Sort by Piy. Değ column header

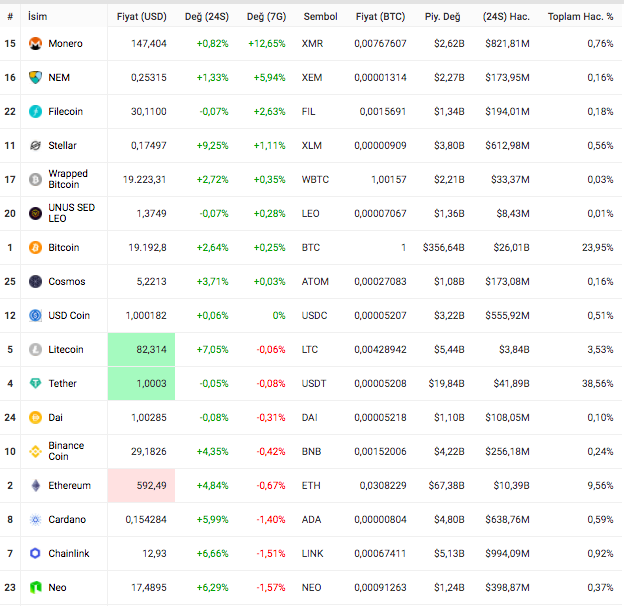443,16
